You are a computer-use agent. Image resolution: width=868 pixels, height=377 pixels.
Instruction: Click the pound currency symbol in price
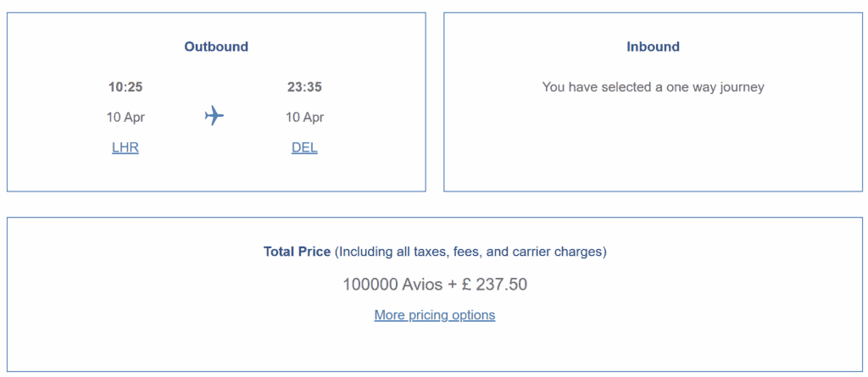[x=465, y=285]
